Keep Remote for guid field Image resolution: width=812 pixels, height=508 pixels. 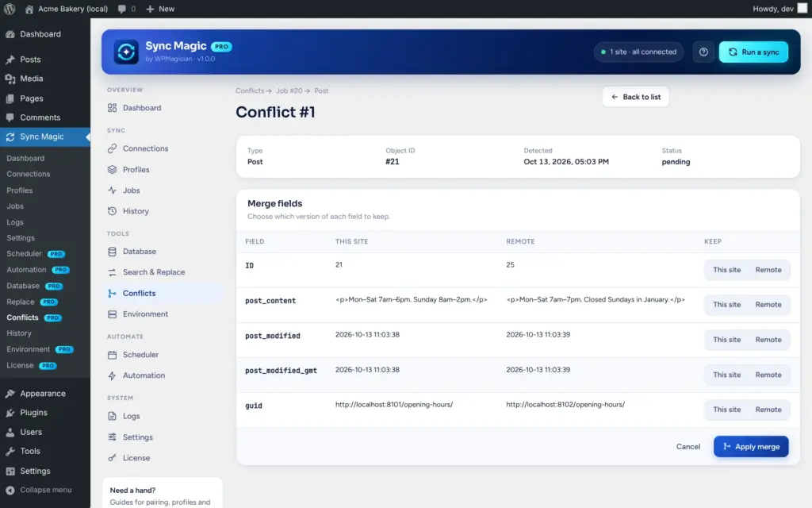tap(768, 410)
